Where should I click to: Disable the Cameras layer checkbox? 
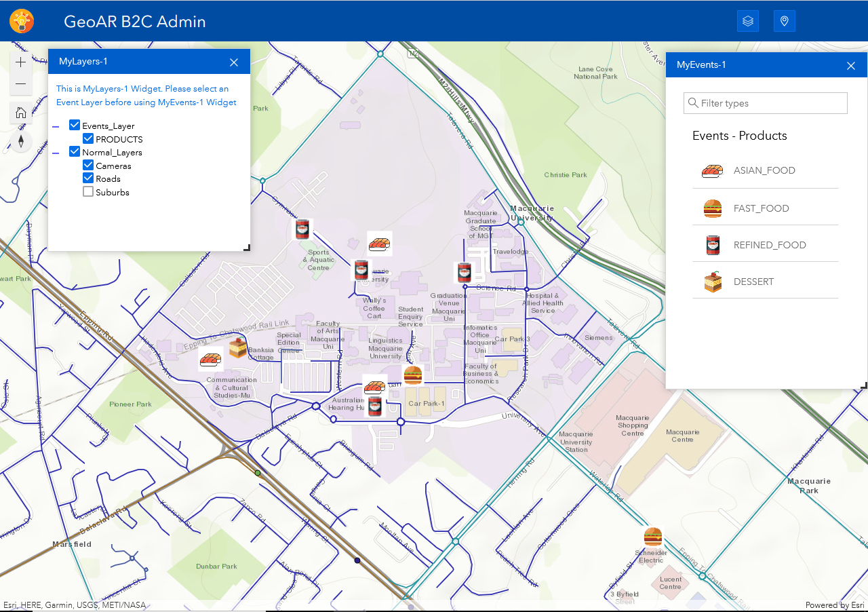click(88, 165)
